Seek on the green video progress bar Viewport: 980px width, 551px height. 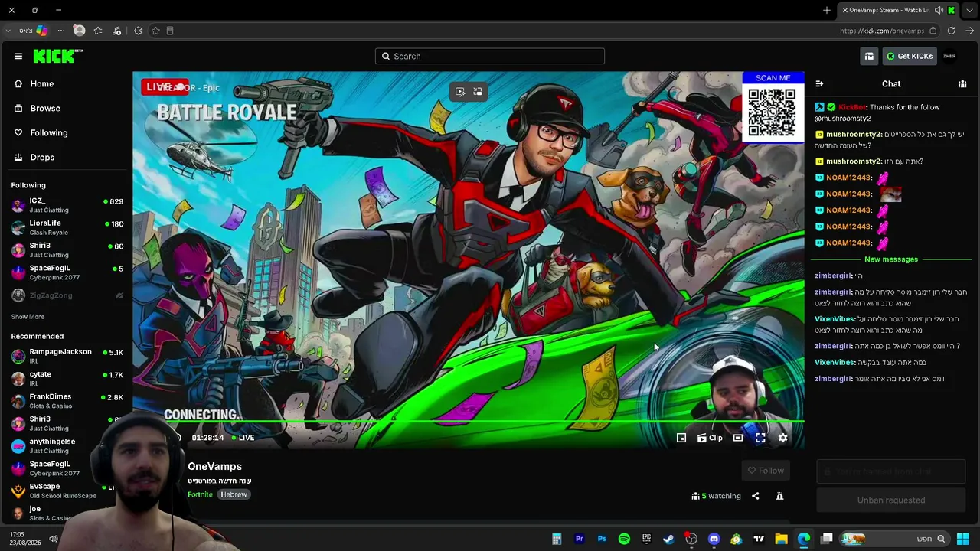[x=469, y=422]
